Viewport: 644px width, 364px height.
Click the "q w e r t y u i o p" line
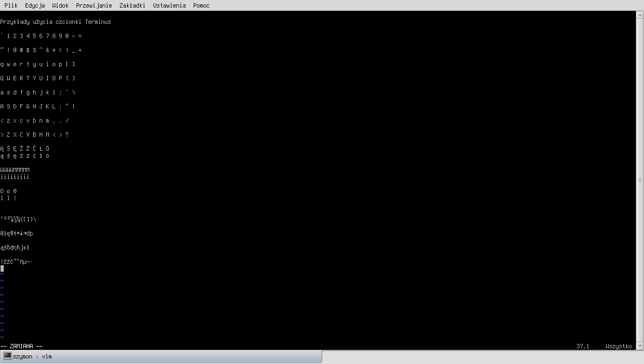pos(37,64)
